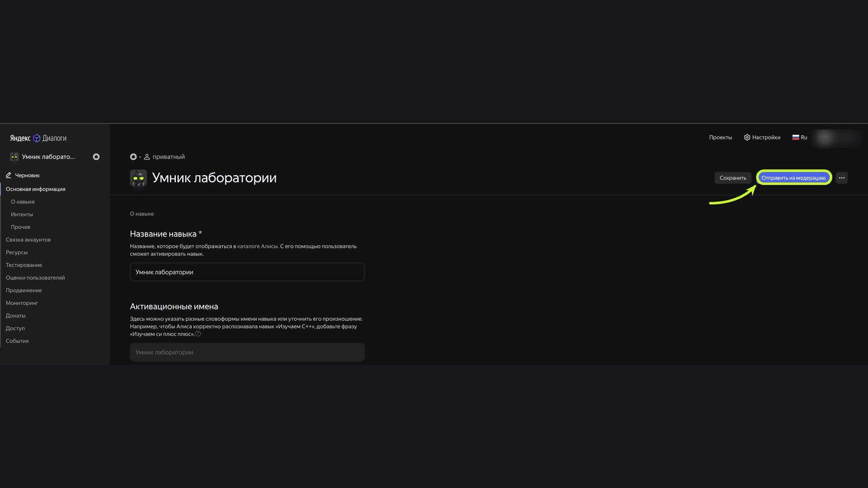The height and width of the screenshot is (488, 868).
Task: Open Связка аккаунтов in the sidebar
Action: tap(28, 240)
